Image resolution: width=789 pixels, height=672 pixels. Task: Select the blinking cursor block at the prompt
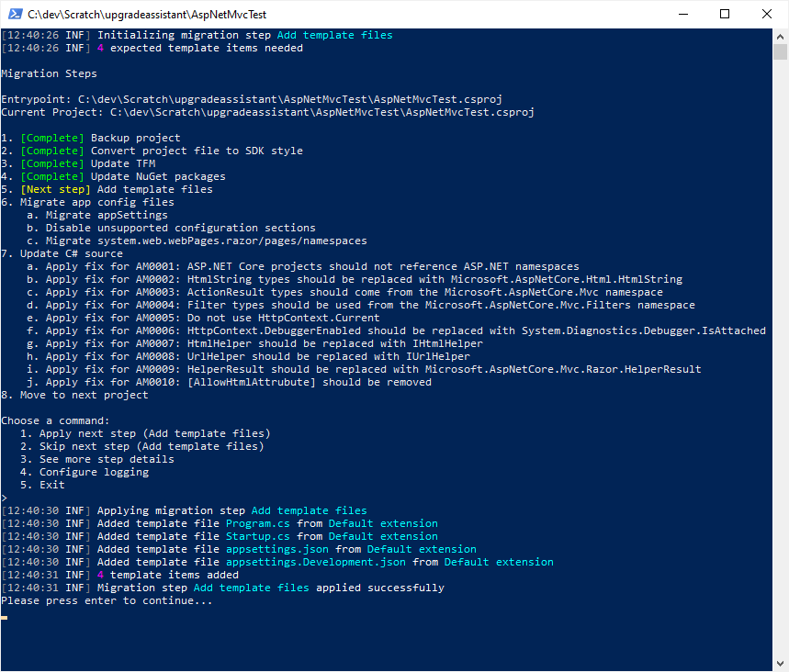(5, 617)
